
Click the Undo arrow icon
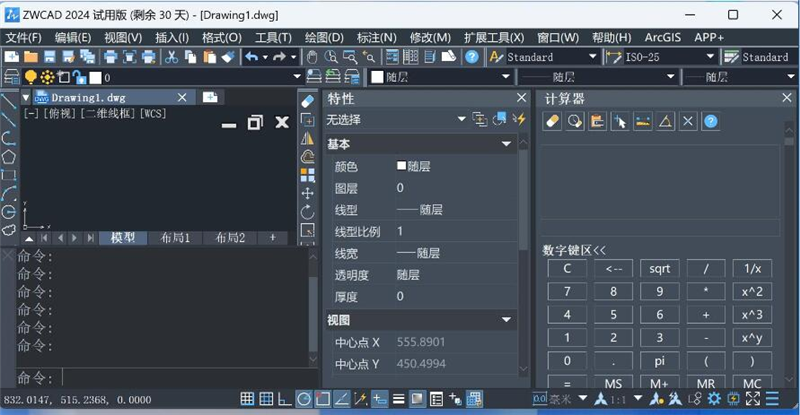[252, 57]
